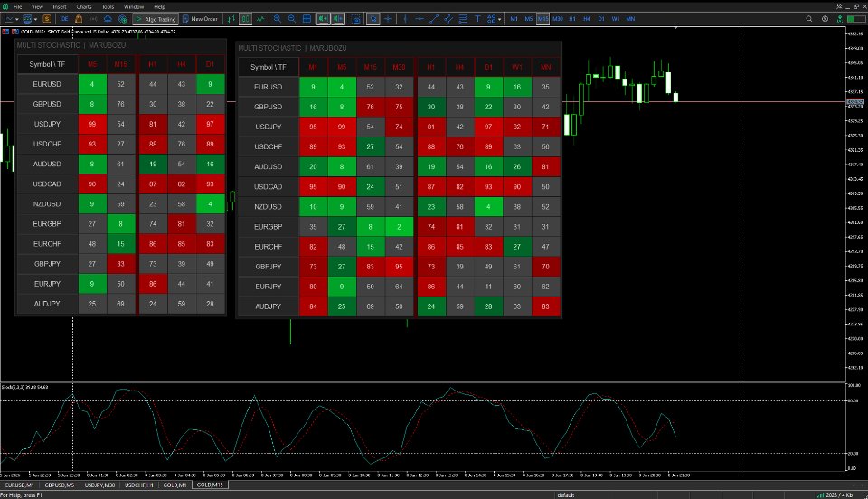Switch chart to line chart type
This screenshot has height=499, width=868.
tap(260, 19)
